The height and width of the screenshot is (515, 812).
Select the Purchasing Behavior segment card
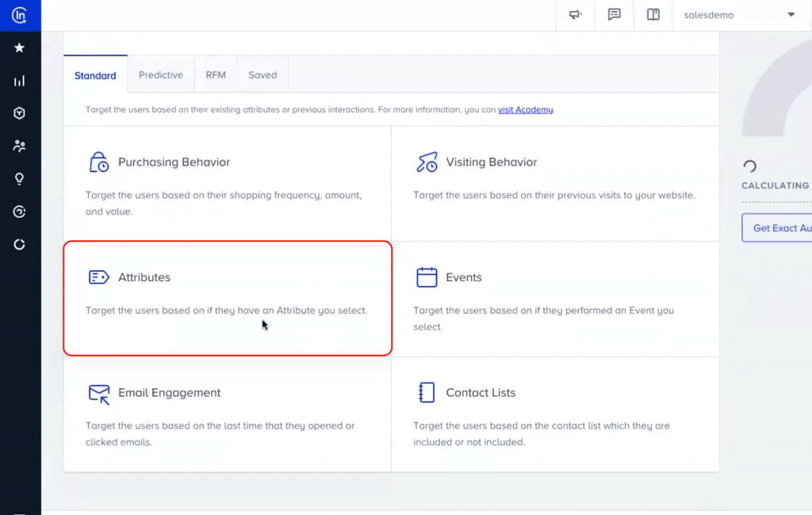coord(228,184)
